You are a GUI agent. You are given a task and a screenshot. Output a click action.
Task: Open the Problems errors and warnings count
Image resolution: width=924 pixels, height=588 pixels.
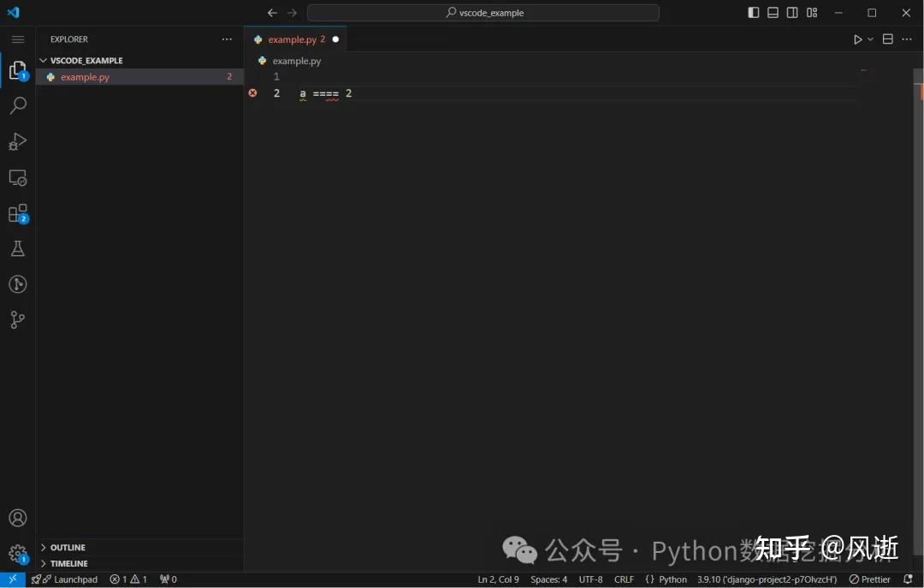pos(127,579)
